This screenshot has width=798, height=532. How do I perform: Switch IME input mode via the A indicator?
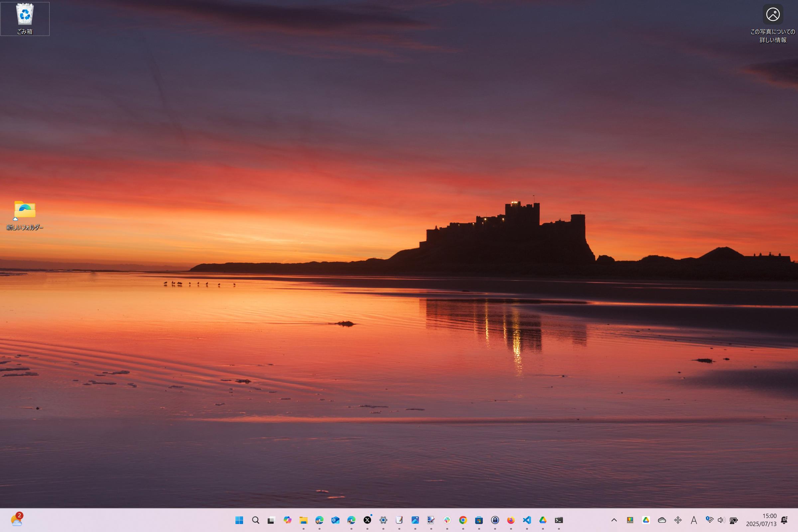[x=694, y=520]
